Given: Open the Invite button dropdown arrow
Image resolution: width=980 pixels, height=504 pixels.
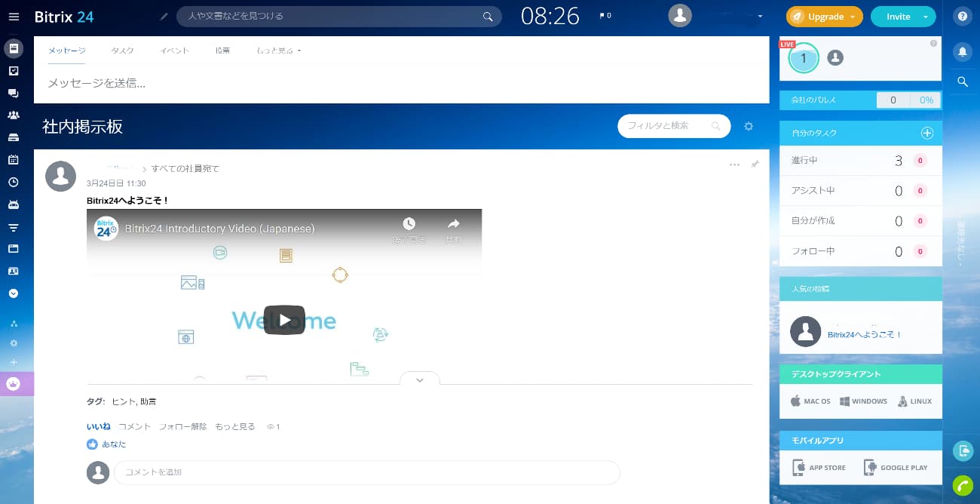Looking at the screenshot, I should tap(926, 17).
